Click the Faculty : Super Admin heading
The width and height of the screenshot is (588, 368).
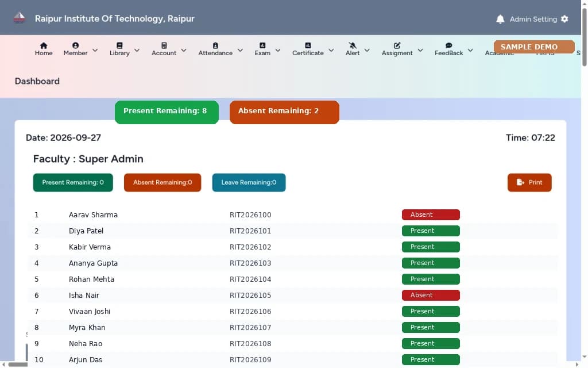[x=88, y=159]
